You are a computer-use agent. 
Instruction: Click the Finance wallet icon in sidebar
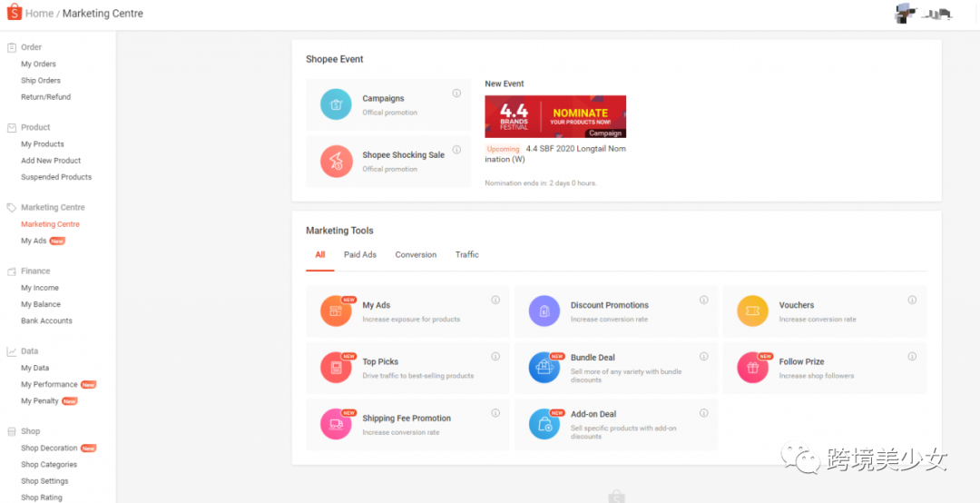point(11,271)
